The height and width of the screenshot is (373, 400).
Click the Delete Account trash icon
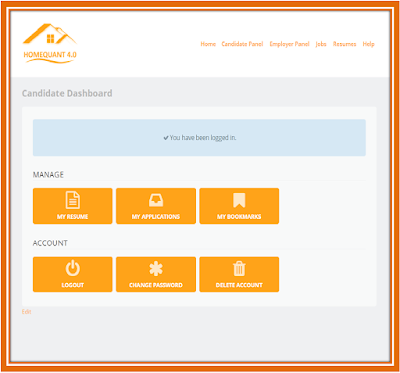tap(239, 269)
